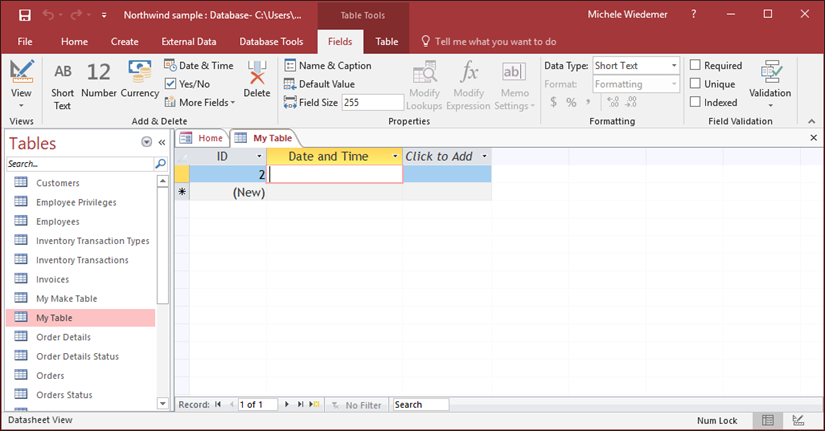Screen dimensions: 825x431
Task: Set the Default Value property
Action: [319, 84]
